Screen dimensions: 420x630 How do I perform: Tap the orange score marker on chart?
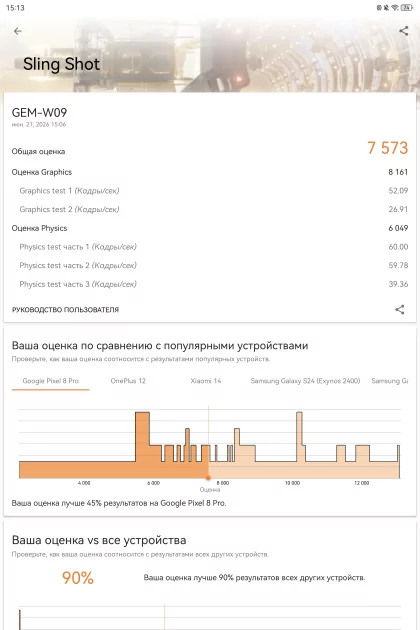(208, 478)
